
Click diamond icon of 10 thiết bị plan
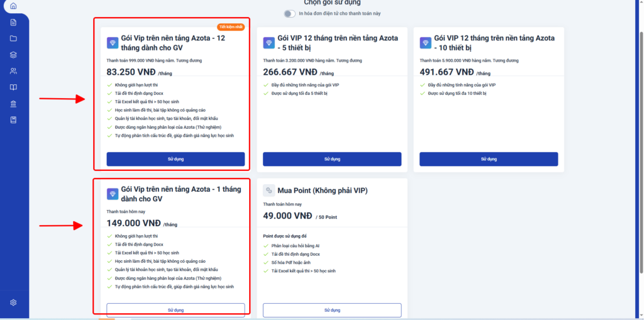point(426,43)
